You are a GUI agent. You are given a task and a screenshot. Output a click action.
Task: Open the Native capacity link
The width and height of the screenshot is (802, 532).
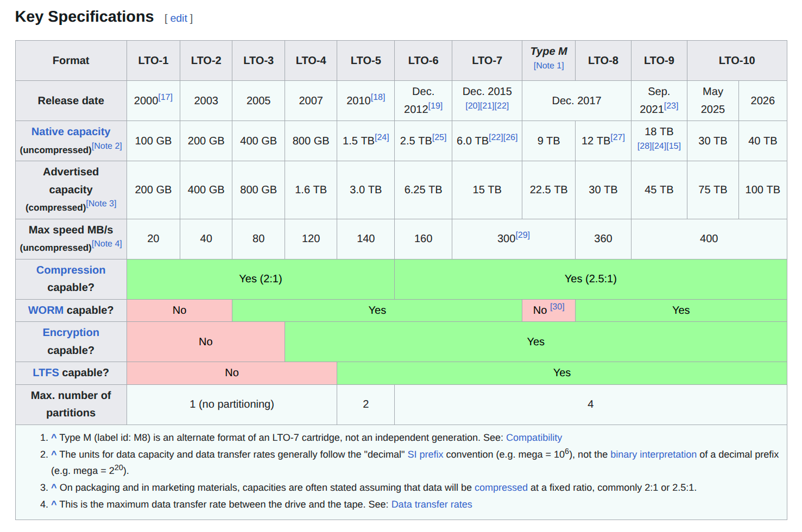71,131
